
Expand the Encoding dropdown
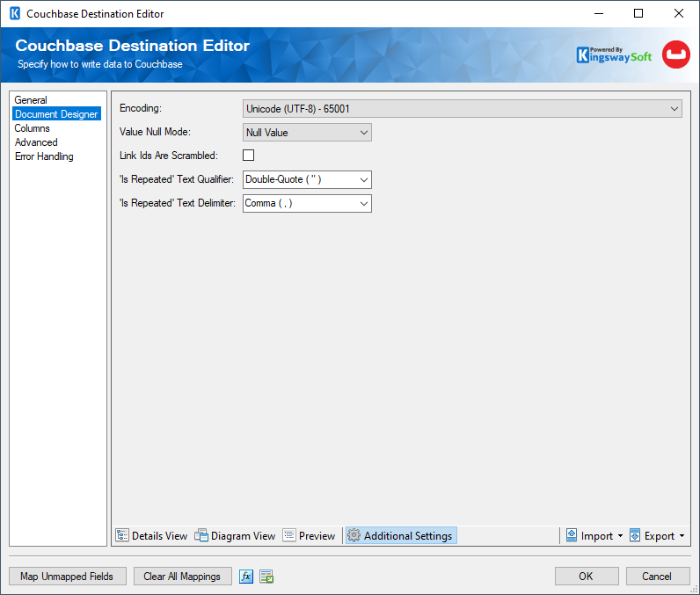pyautogui.click(x=462, y=109)
